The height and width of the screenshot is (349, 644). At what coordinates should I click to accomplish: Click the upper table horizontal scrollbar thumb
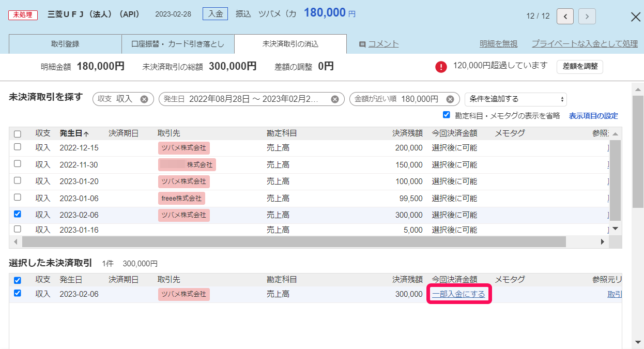click(294, 241)
